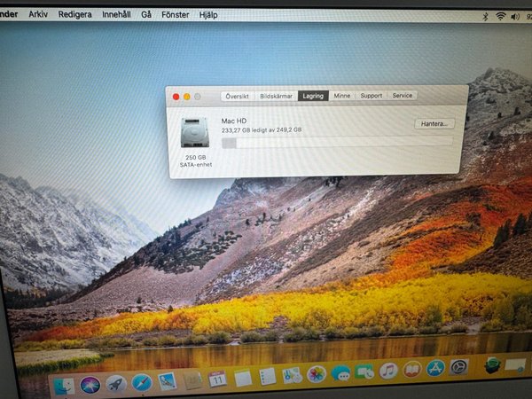Click the Mac HD storage usage bar
Screen dimensions: 532x399
pyautogui.click(x=337, y=142)
